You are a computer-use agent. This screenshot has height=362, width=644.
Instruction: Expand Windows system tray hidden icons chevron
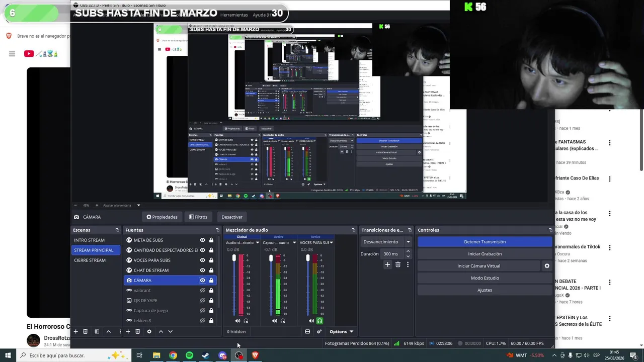pos(554,355)
